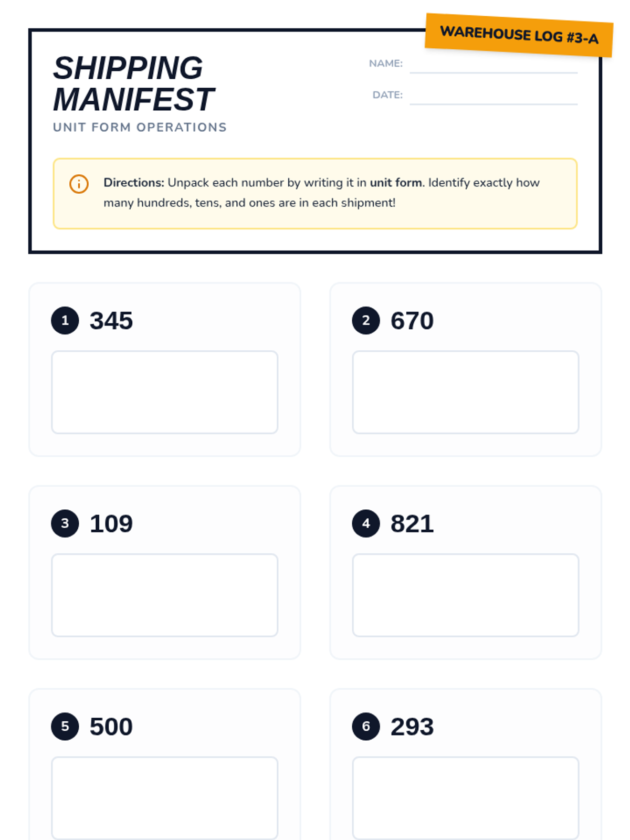The width and height of the screenshot is (630, 840).
Task: Click the number 6 badge next to 293
Action: [366, 727]
